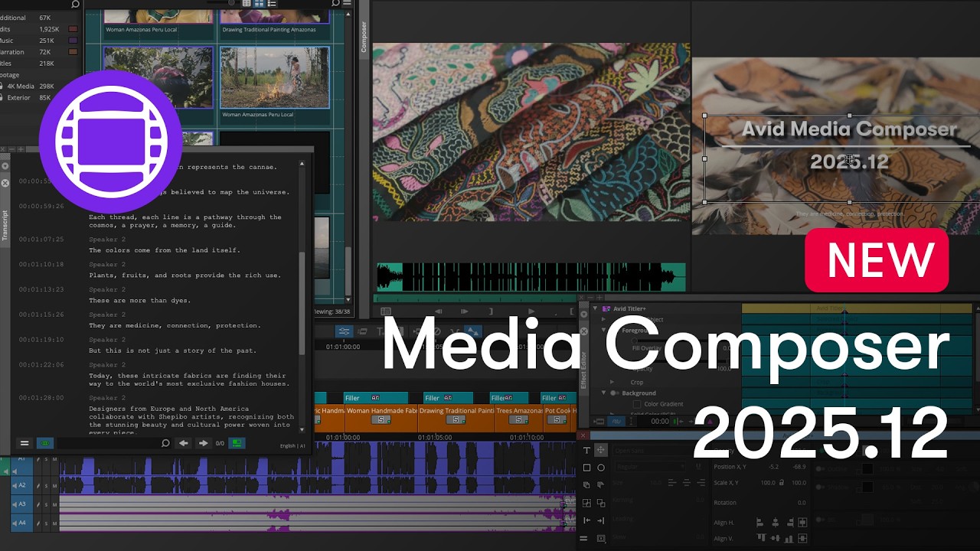Image resolution: width=980 pixels, height=551 pixels.
Task: Go to previous transcript search result arrow
Action: pos(183,443)
